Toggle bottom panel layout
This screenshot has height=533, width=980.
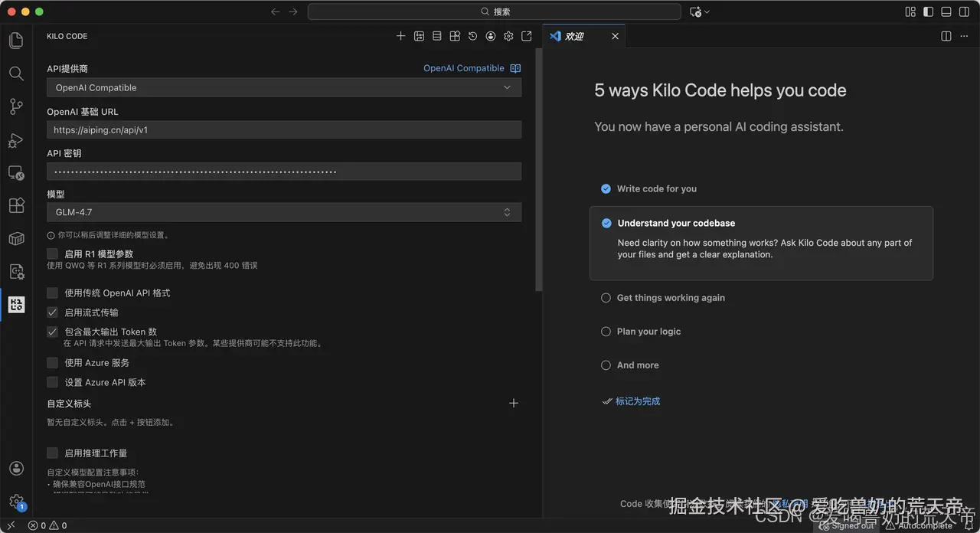946,11
